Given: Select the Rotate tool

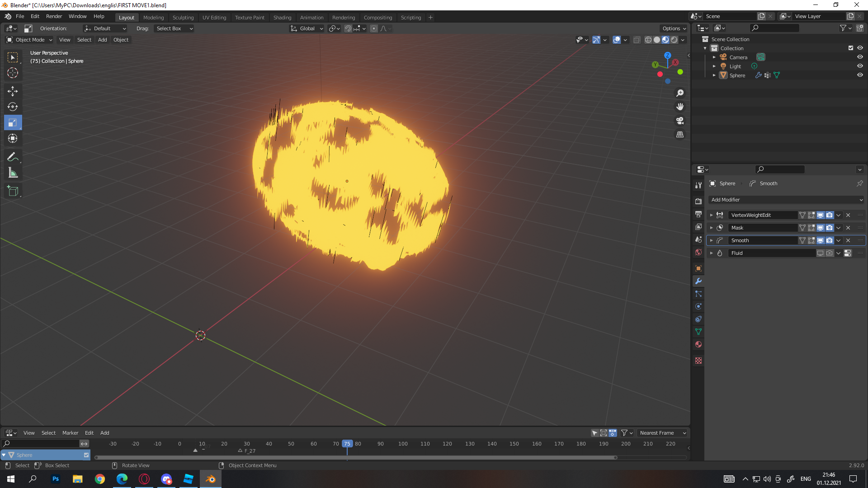Looking at the screenshot, I should click(x=13, y=107).
